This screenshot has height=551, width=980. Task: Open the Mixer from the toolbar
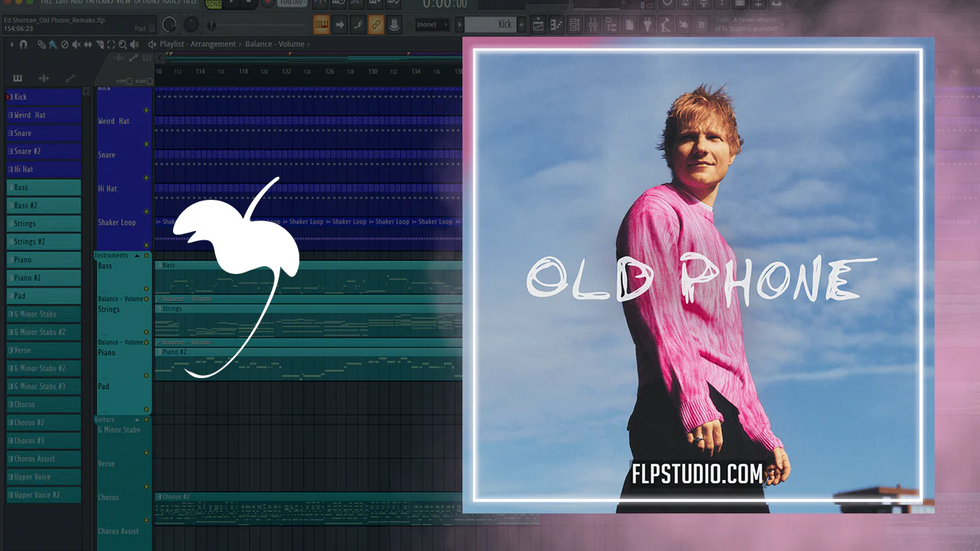tap(593, 24)
